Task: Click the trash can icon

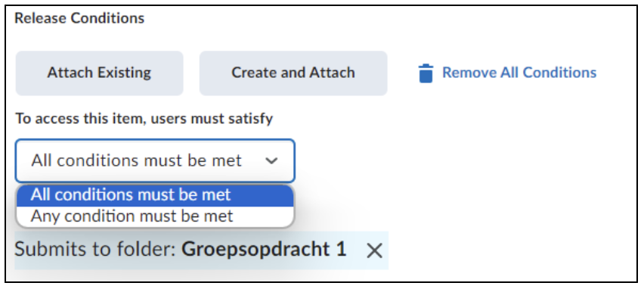Action: tap(426, 73)
